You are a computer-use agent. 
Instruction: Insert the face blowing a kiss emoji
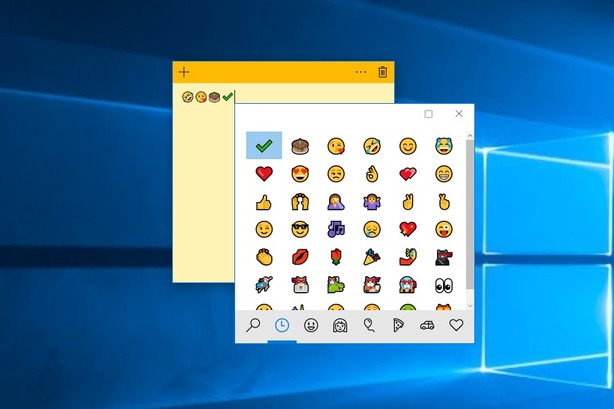[x=336, y=146]
